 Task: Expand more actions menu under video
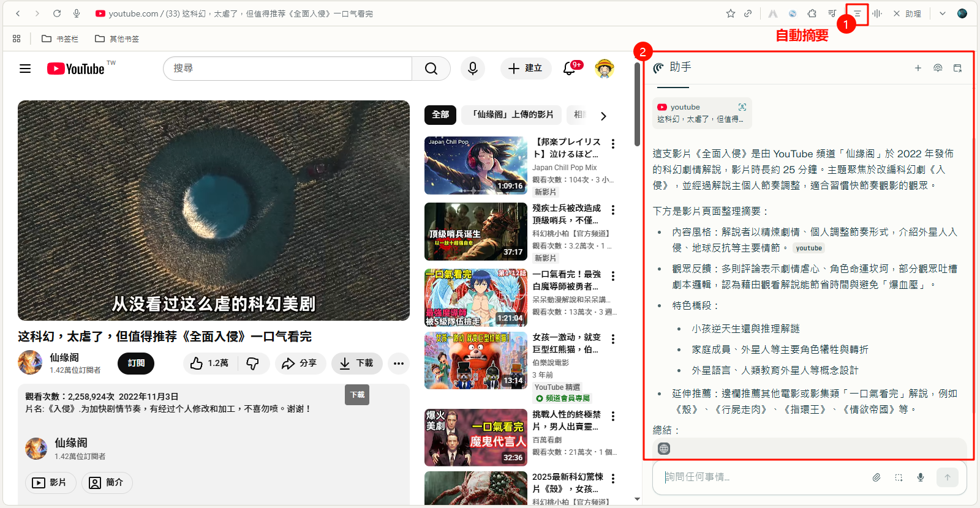point(399,364)
